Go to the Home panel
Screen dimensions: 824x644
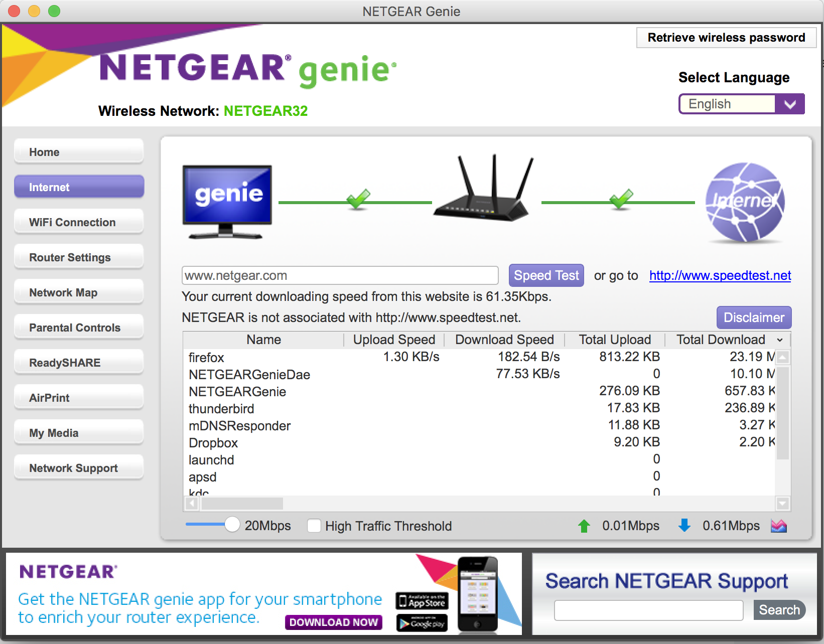coord(79,151)
